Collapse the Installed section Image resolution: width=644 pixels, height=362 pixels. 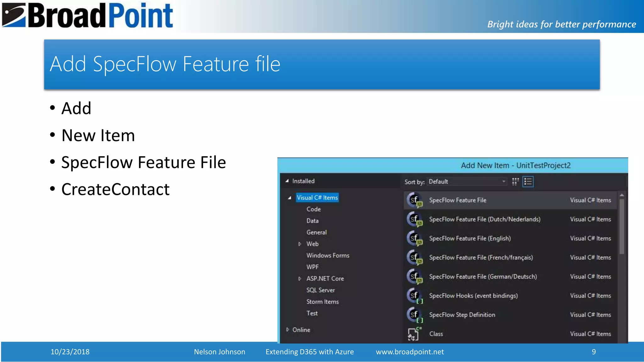click(287, 181)
